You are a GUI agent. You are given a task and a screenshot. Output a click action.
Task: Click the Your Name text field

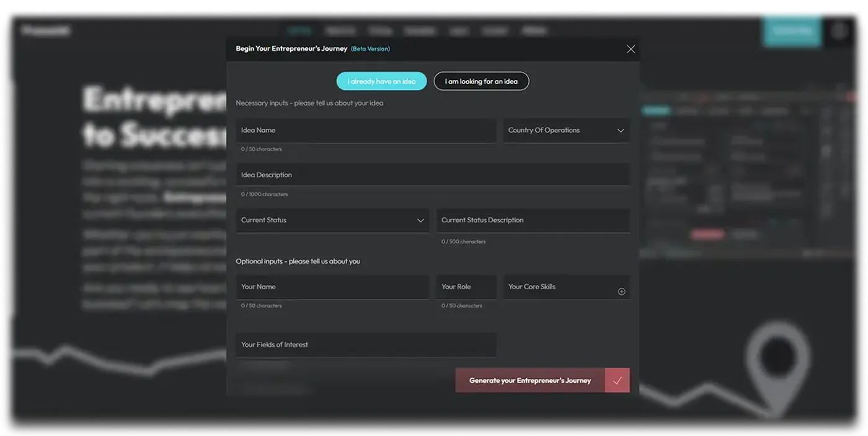coord(332,287)
